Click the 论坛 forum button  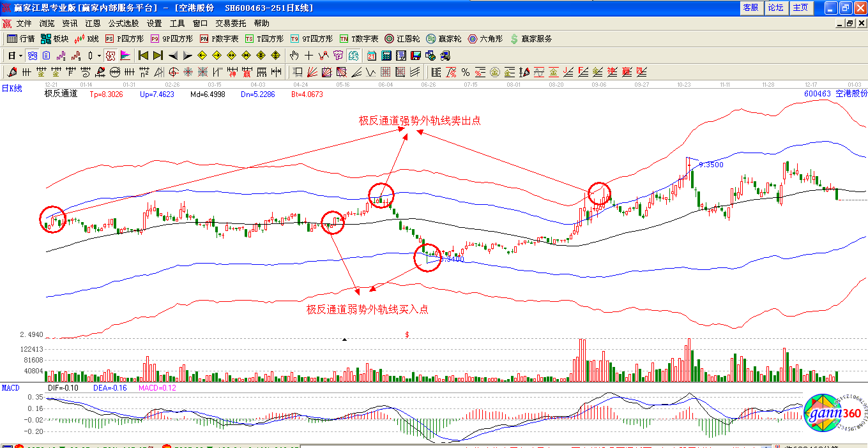pos(775,8)
